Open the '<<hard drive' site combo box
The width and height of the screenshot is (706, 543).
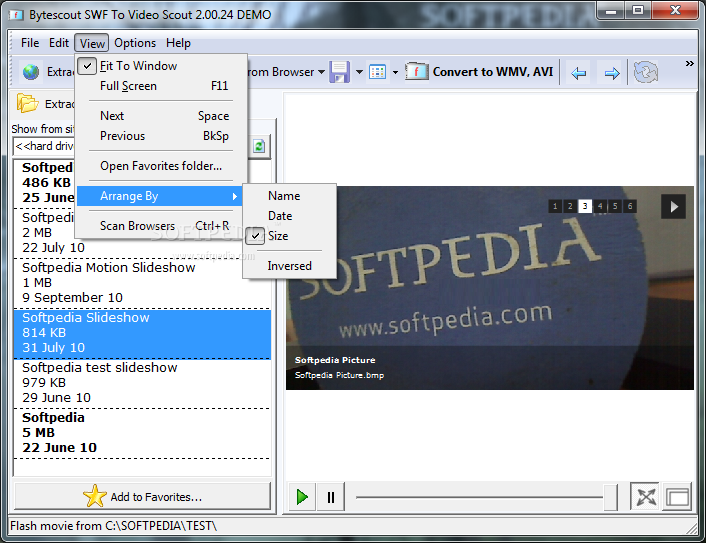[x=44, y=146]
